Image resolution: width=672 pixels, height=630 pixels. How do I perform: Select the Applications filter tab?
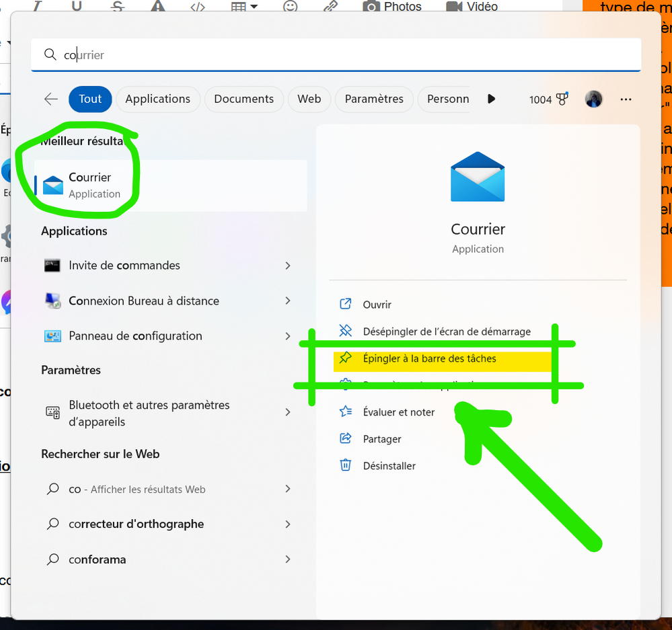pyautogui.click(x=157, y=100)
